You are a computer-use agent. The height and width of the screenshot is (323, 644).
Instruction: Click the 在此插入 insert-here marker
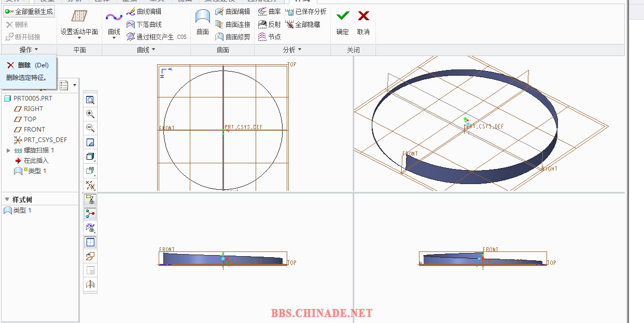pyautogui.click(x=32, y=161)
